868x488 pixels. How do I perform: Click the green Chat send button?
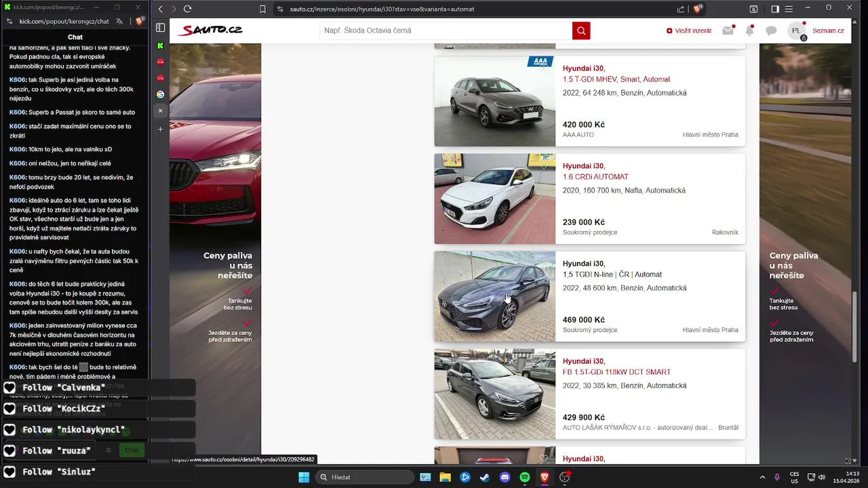point(132,450)
